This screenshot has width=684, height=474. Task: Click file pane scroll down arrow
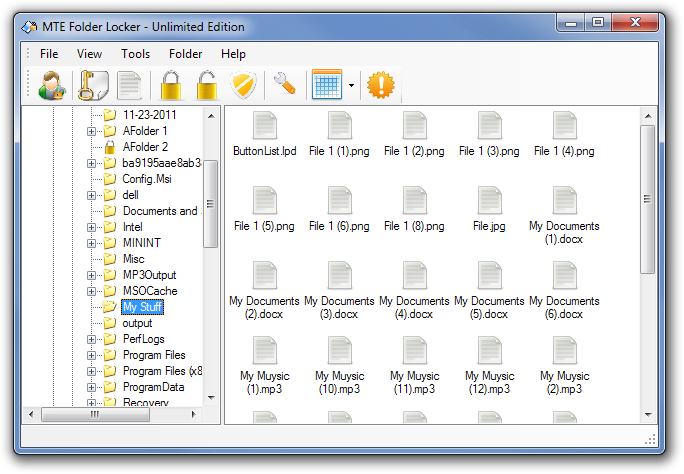[x=648, y=415]
